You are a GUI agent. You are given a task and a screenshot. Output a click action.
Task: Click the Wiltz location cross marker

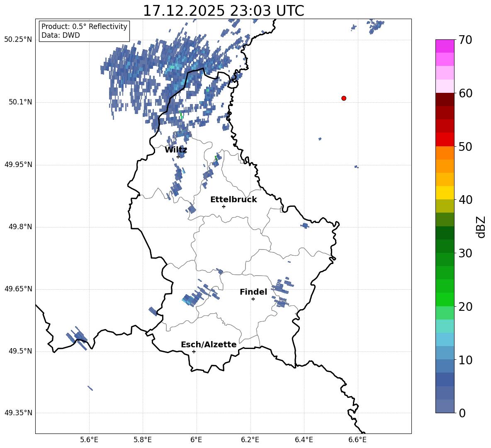click(x=178, y=157)
